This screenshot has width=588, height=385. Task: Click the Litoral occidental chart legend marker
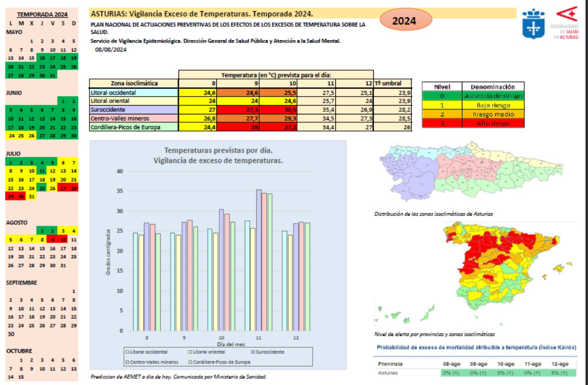coord(128,352)
